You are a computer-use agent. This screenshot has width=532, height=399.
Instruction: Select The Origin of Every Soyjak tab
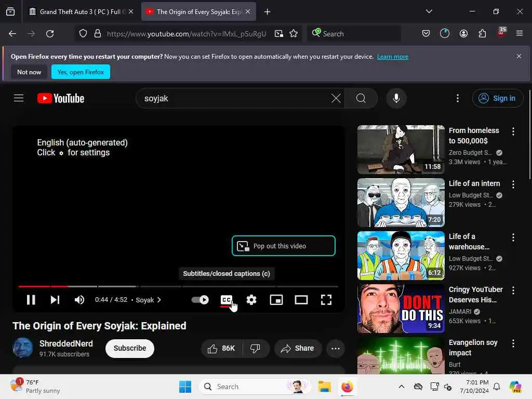pyautogui.click(x=198, y=12)
